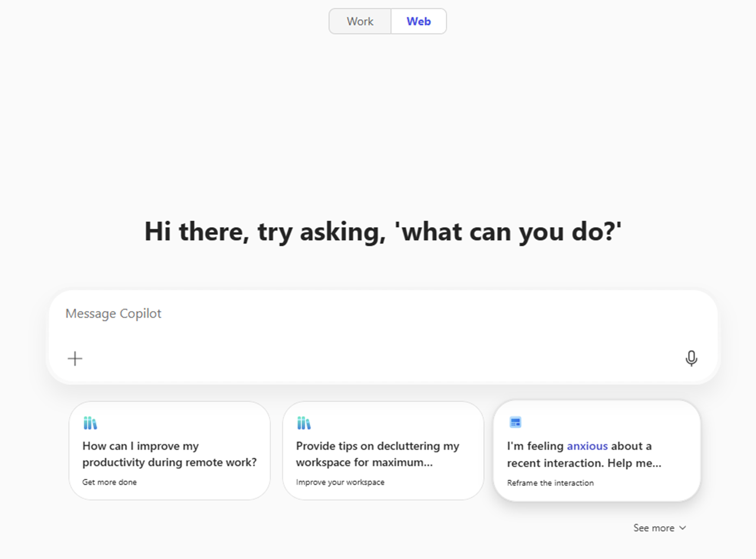Viewport: 756px width, 559px height.
Task: Open the feeling anxious prompt card
Action: (597, 451)
